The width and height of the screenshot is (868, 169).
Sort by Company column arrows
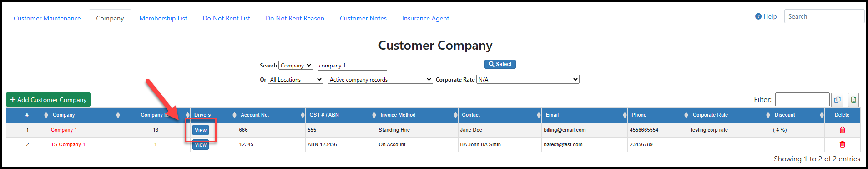[118, 115]
